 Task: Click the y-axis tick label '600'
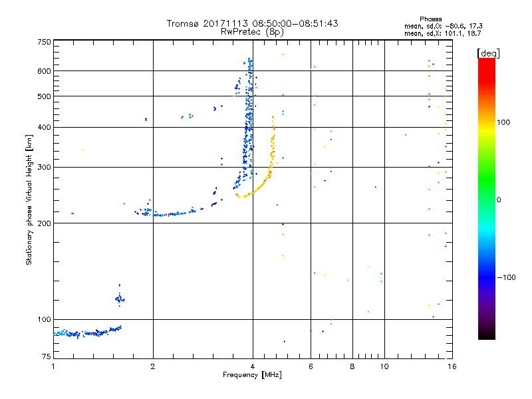[x=44, y=71]
